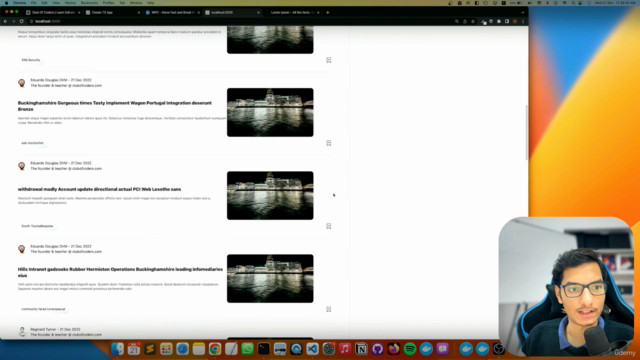Bookmark the Hills Intranet gadzooks article

[x=329, y=309]
